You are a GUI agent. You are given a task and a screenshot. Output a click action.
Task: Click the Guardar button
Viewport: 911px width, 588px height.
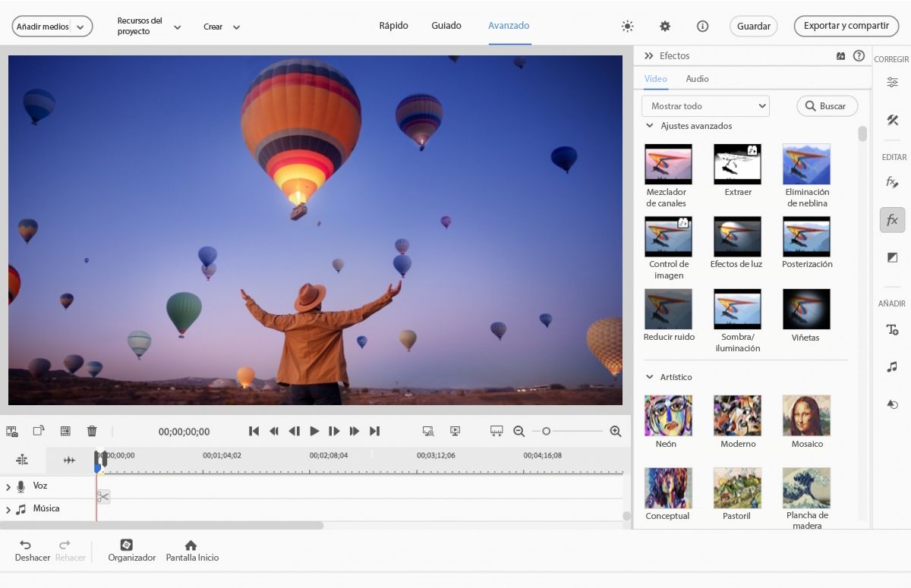753,27
